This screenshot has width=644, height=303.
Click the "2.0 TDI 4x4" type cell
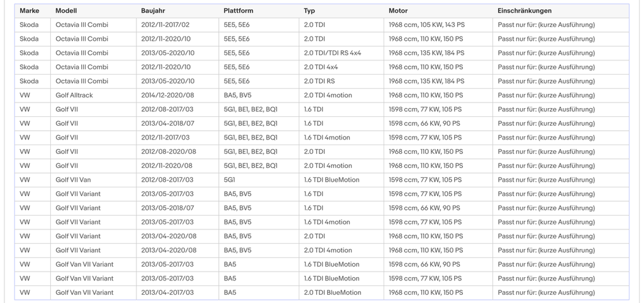coord(321,67)
